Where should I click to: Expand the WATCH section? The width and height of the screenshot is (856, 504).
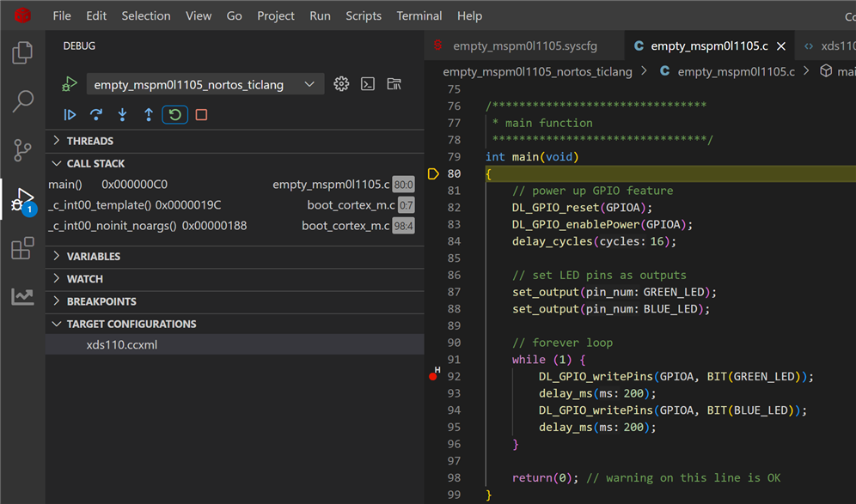pyautogui.click(x=235, y=279)
